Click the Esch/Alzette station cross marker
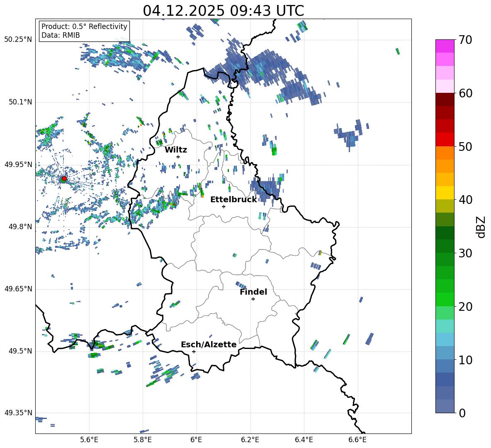 click(x=194, y=351)
